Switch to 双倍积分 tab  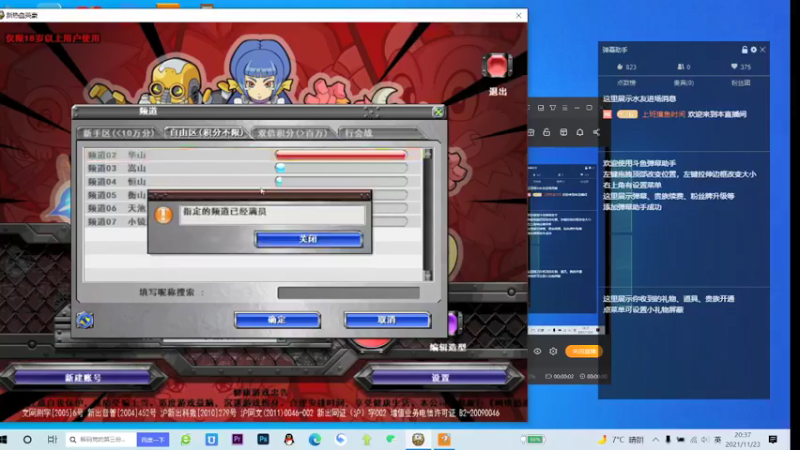(x=293, y=133)
